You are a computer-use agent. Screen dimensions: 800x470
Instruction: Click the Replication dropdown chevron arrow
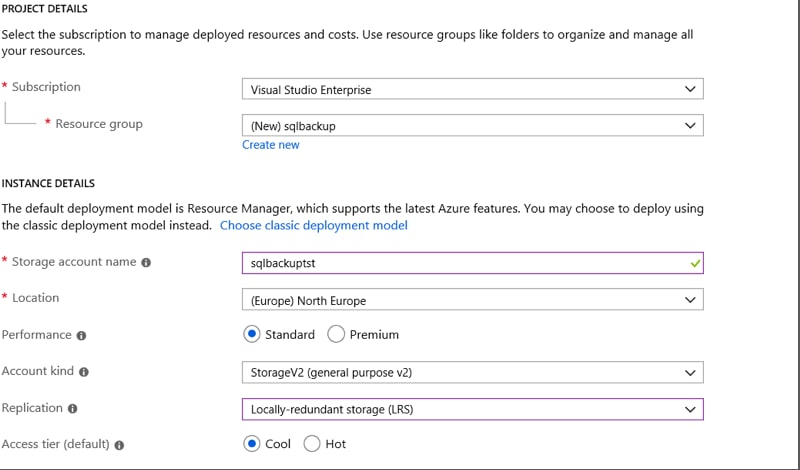(688, 409)
